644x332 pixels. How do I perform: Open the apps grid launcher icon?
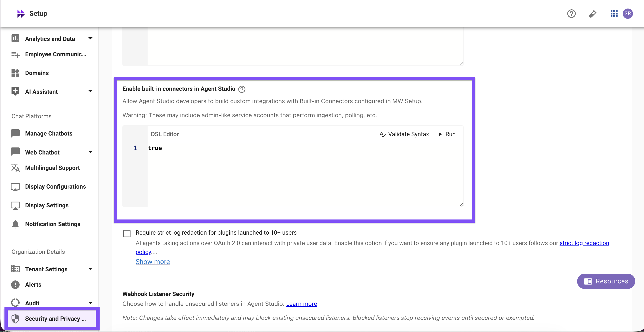614,13
